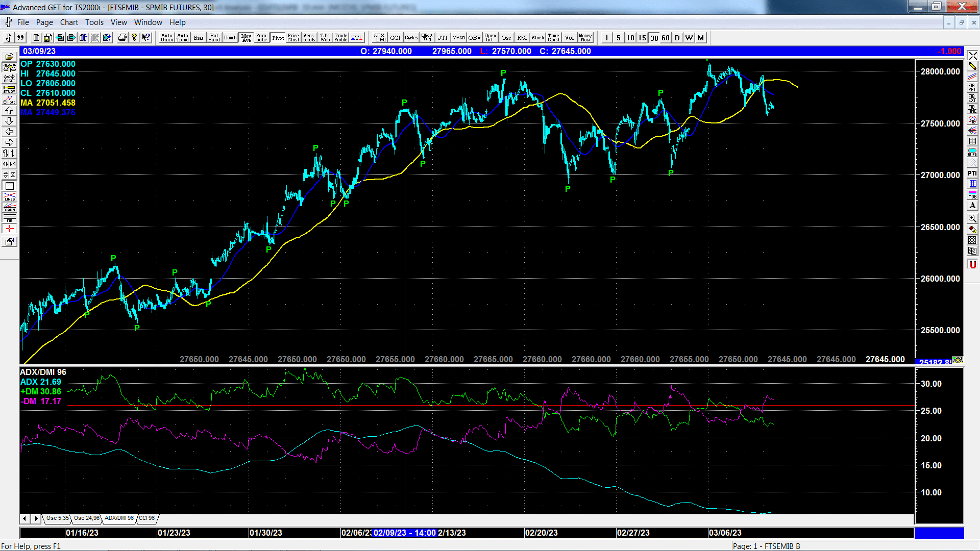Switch to CCI 96 tab
This screenshot has height=551, width=980.
146,518
